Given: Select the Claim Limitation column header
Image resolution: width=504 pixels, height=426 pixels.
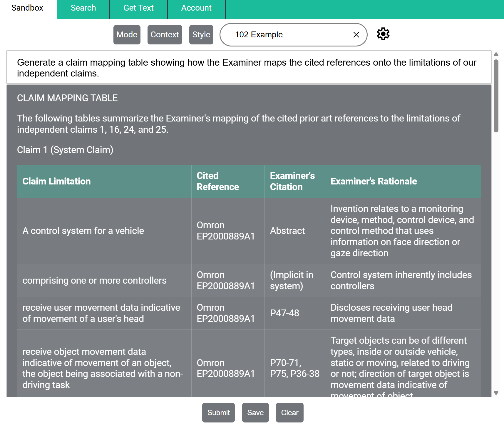Looking at the screenshot, I should pos(57,181).
